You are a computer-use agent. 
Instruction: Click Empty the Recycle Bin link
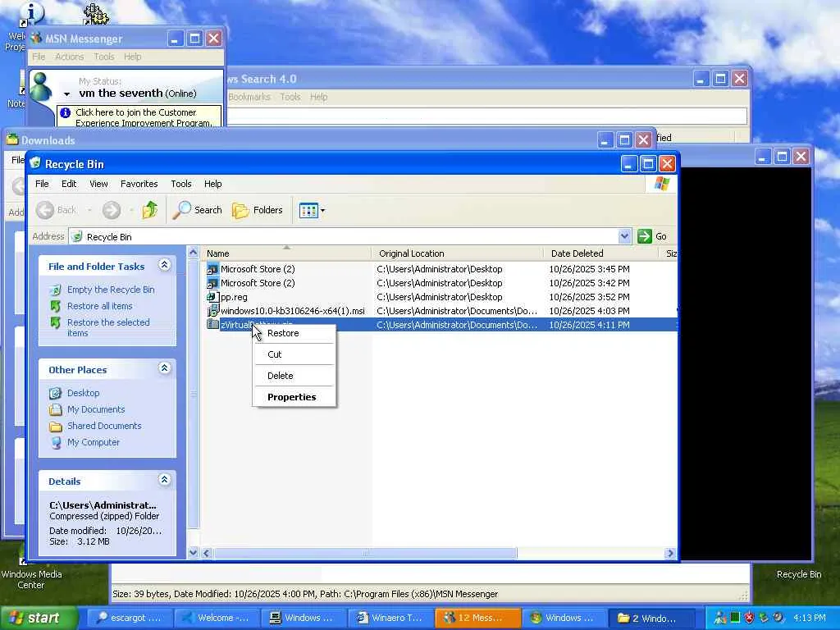111,290
